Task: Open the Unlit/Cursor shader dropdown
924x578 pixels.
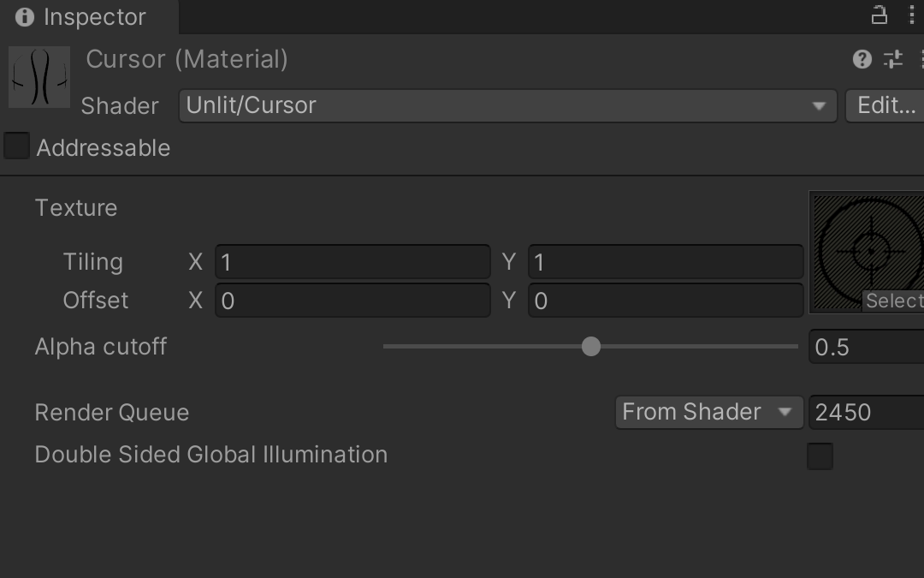Action: [x=507, y=106]
